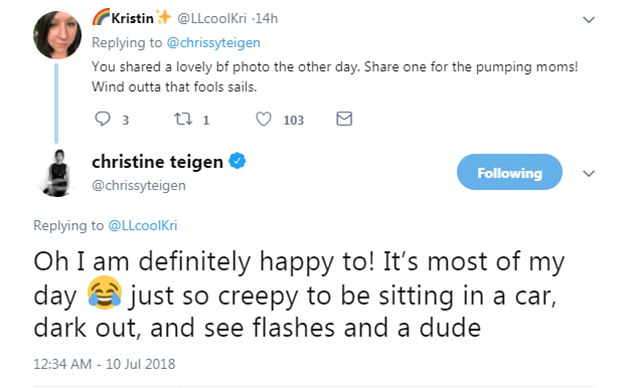Viewport: 634px width, 388px height.
Task: Like Kristin's tweet with heart icon
Action: tap(264, 119)
